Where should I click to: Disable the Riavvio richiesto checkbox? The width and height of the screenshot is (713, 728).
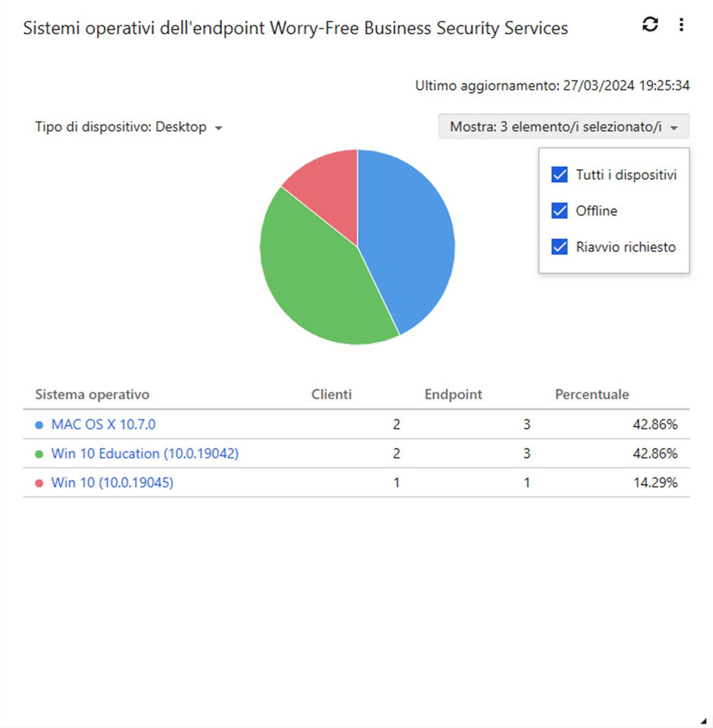[560, 247]
